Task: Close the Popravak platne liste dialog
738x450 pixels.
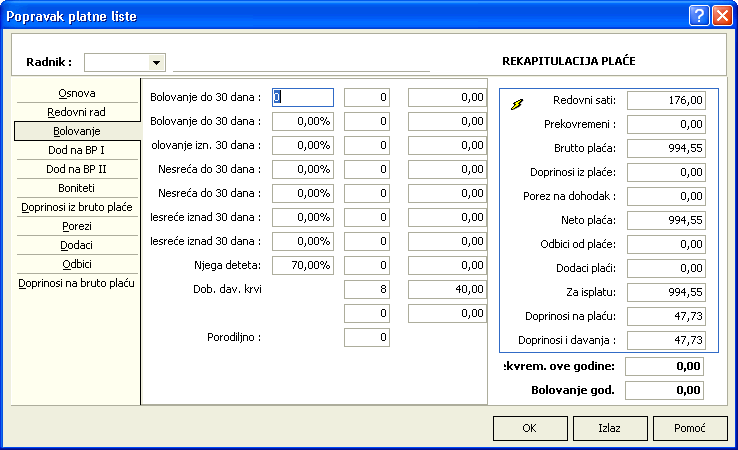Action: pos(720,16)
